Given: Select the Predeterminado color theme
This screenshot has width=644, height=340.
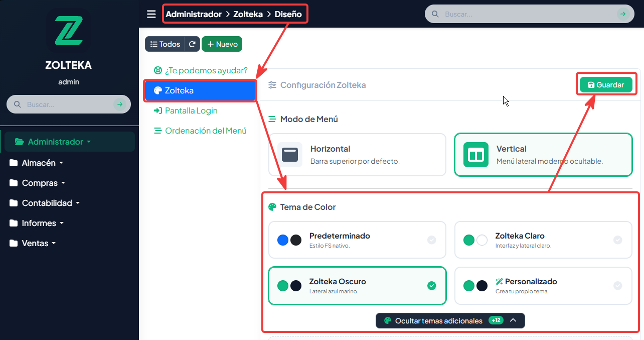Looking at the screenshot, I should pyautogui.click(x=357, y=240).
